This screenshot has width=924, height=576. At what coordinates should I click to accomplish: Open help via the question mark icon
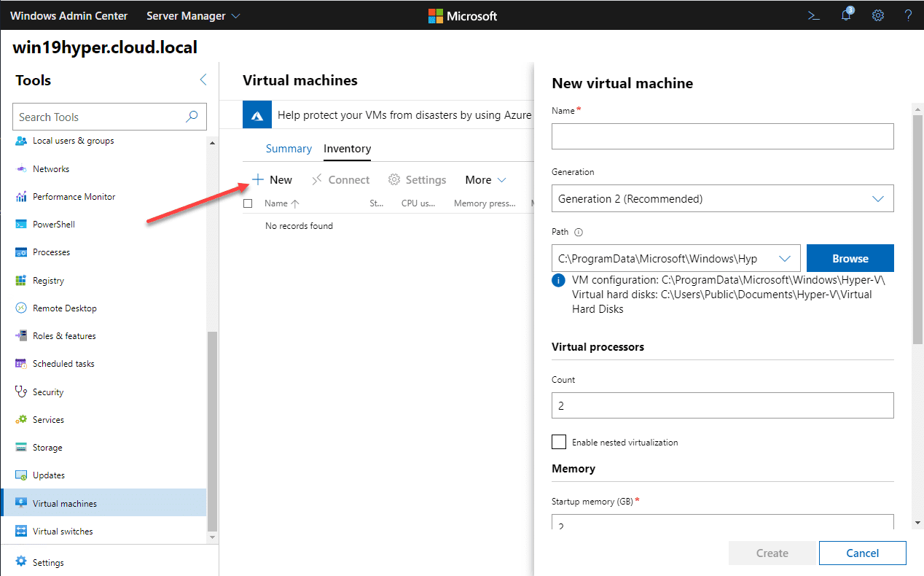pyautogui.click(x=908, y=15)
